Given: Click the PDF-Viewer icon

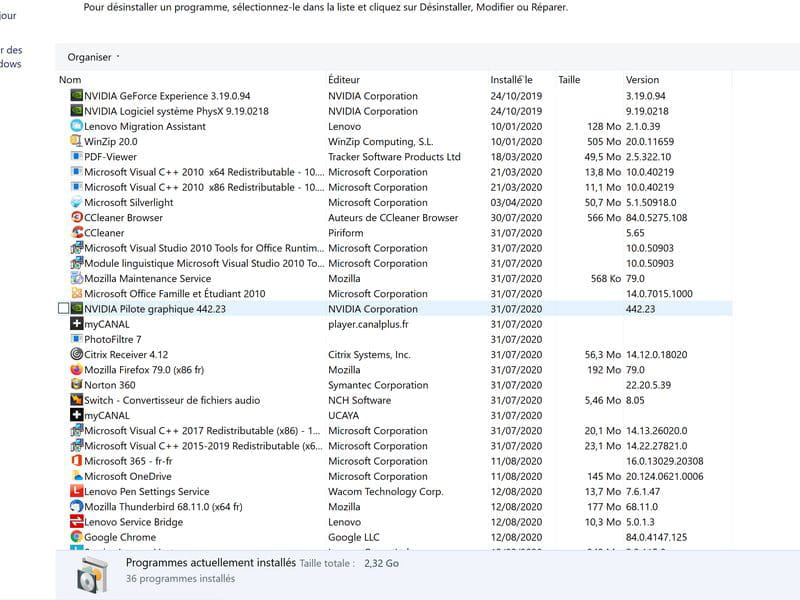Looking at the screenshot, I should tap(77, 156).
